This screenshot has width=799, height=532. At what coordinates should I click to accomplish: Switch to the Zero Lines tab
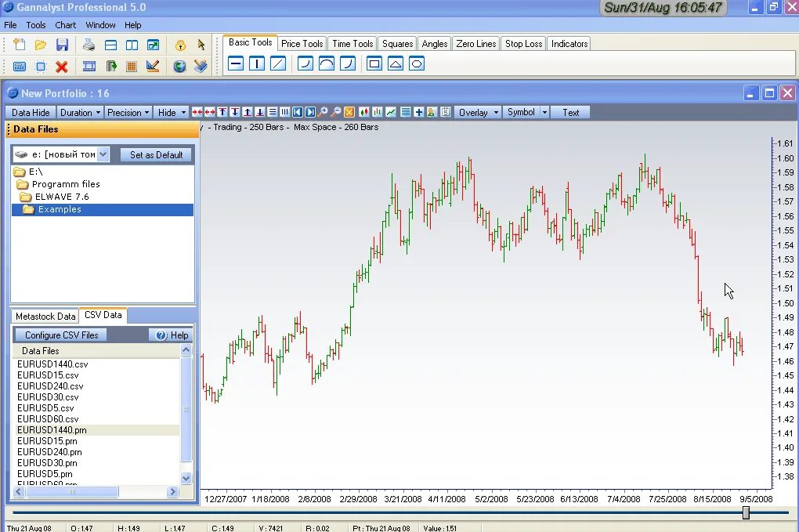[x=476, y=44]
